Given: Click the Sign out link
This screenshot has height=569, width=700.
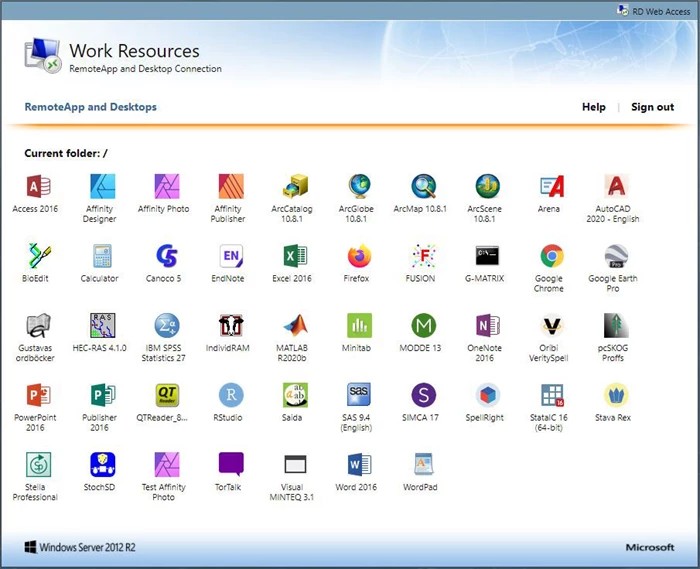Looking at the screenshot, I should coord(652,107).
